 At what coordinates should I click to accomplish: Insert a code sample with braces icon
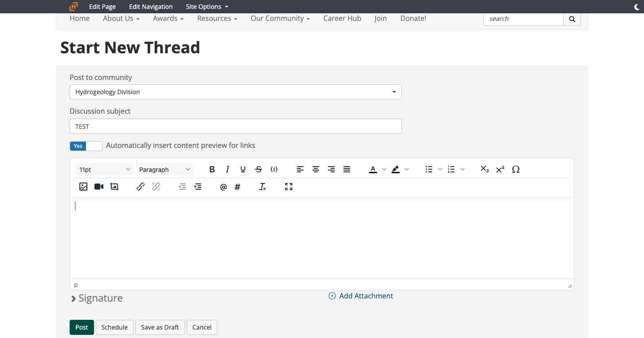coord(274,169)
